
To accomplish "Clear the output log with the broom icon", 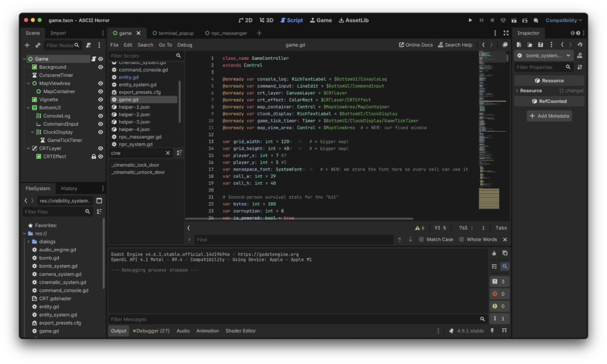I will coord(494,253).
